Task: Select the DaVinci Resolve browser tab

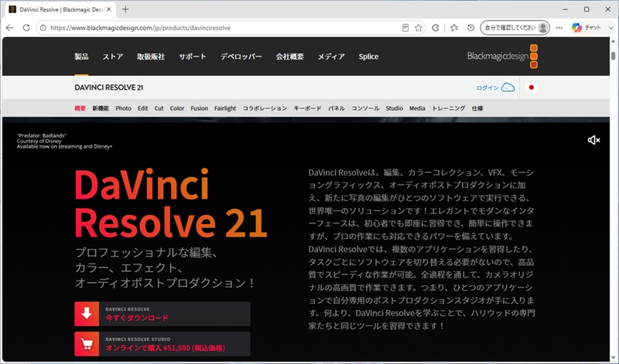Action: [61, 9]
